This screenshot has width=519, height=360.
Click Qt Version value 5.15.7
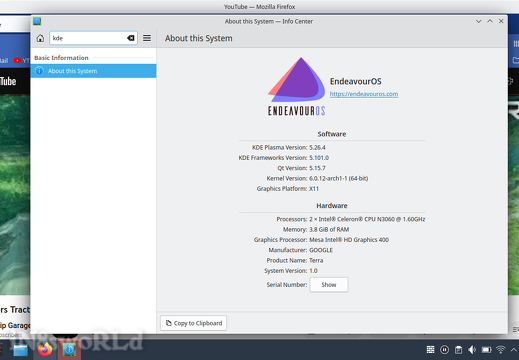coord(317,168)
